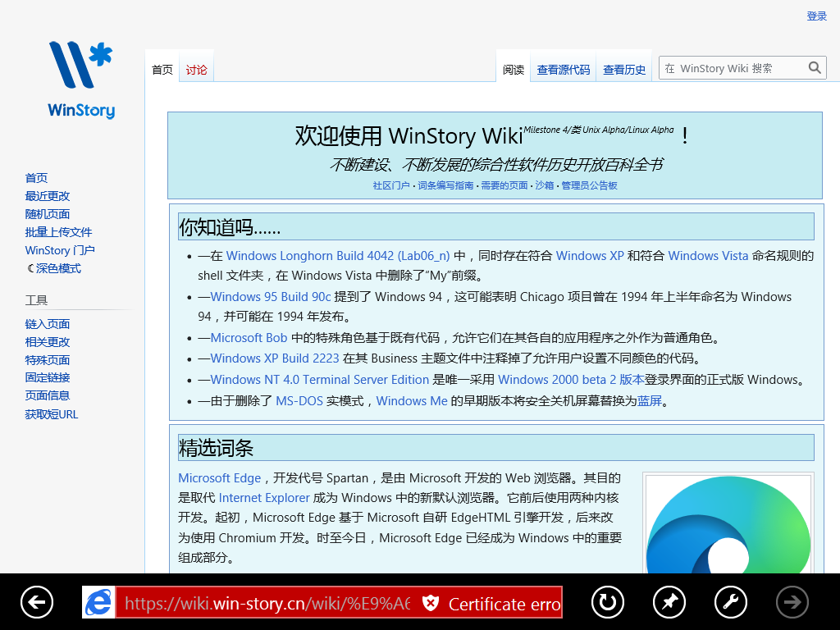The height and width of the screenshot is (630, 840).
Task: Click the certificate error shield icon
Action: (431, 604)
